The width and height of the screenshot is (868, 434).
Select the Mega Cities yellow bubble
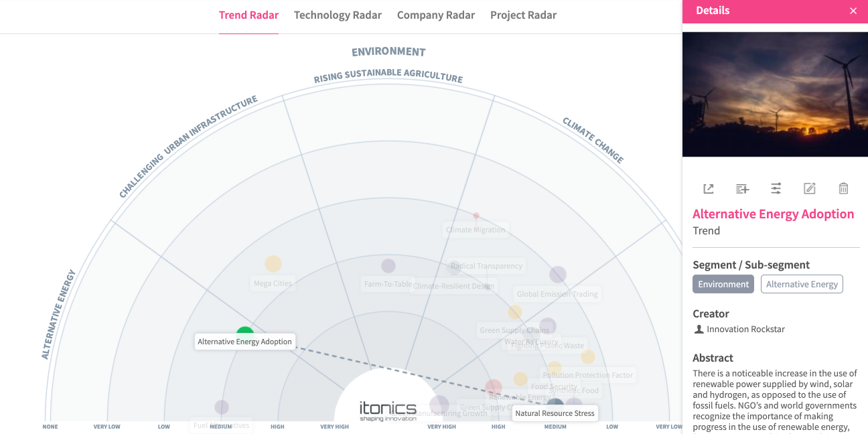pyautogui.click(x=273, y=264)
